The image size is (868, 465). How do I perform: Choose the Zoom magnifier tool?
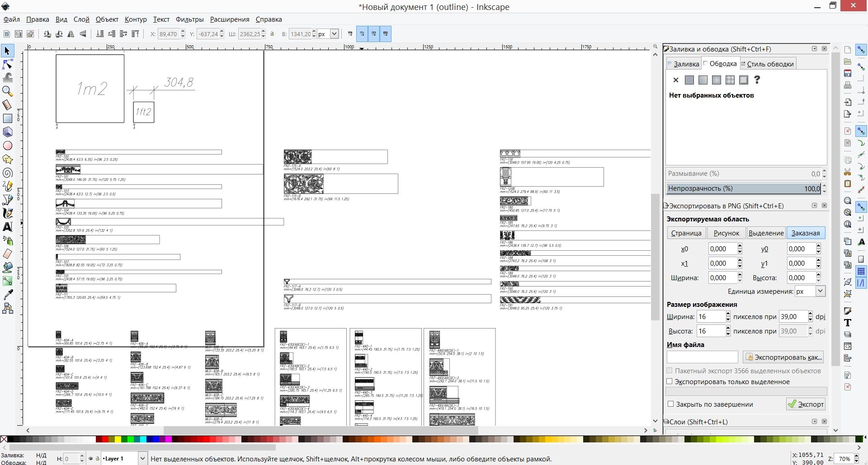[7, 91]
